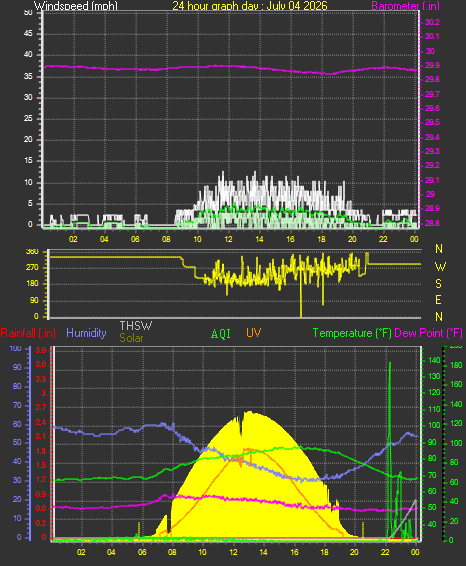Click the "29.9" barometer axis value
Screen dimensions: 466x566
pyautogui.click(x=432, y=65)
